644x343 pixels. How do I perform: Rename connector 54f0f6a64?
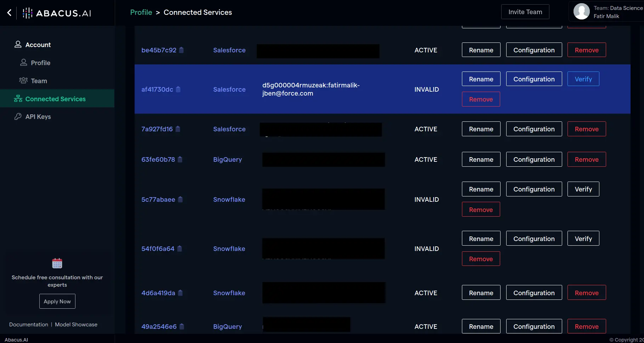point(481,239)
